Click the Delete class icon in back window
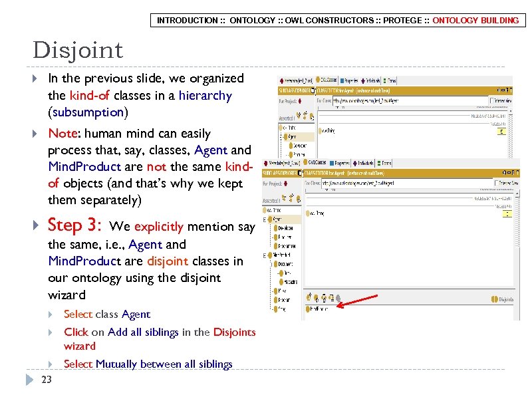Viewport: 532px width, 399px height. pos(312,118)
